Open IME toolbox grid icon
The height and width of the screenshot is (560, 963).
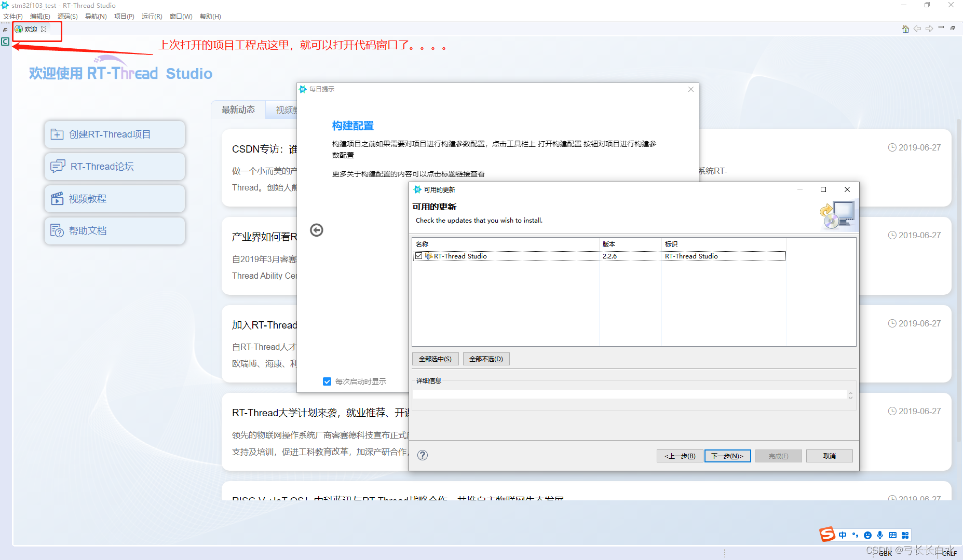(x=905, y=535)
